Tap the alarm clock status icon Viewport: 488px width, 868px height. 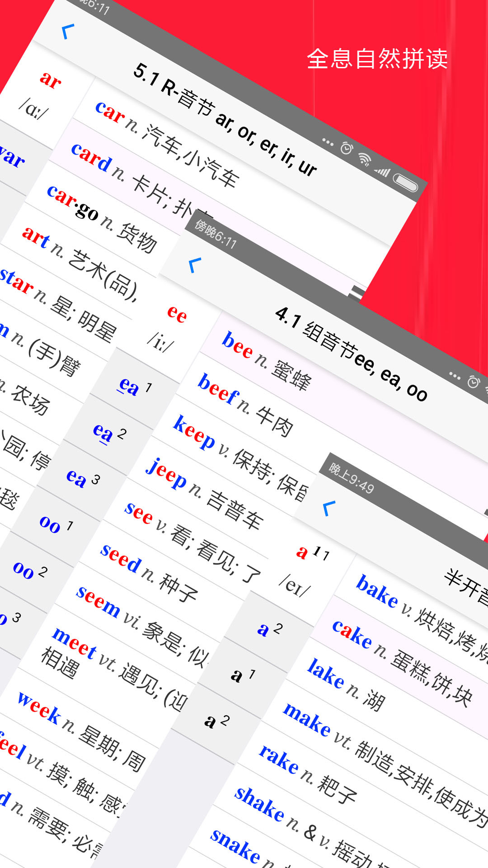pyautogui.click(x=347, y=148)
